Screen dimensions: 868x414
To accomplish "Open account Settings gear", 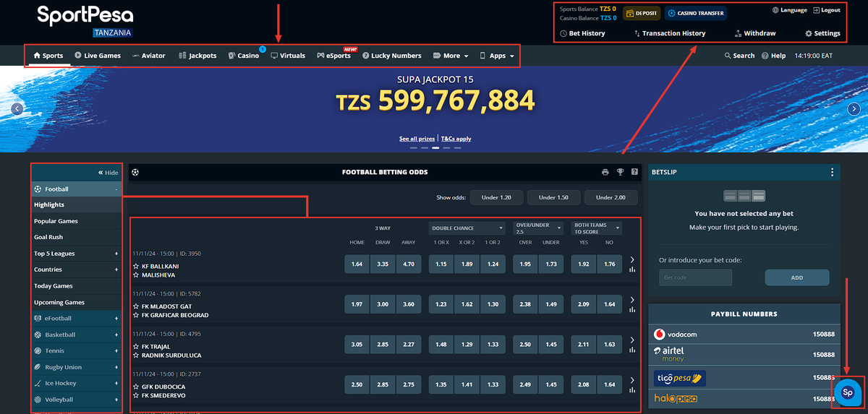I will tap(822, 33).
